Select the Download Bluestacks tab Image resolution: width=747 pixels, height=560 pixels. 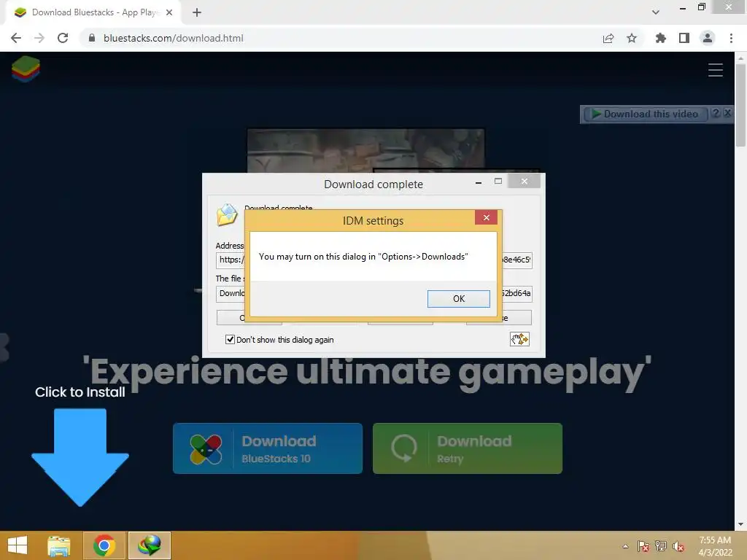pos(93,12)
